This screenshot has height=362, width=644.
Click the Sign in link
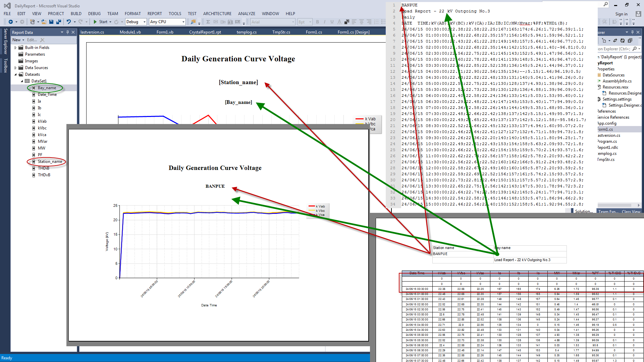(x=621, y=14)
